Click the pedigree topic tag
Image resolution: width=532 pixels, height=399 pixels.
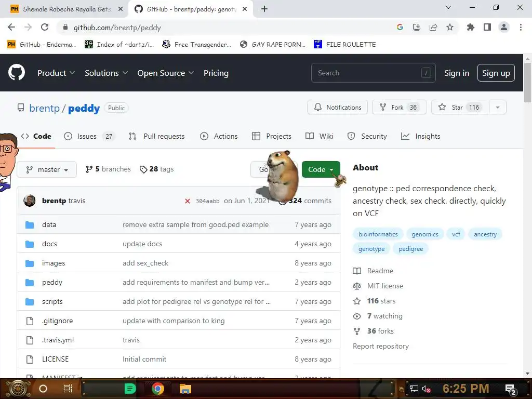point(410,249)
